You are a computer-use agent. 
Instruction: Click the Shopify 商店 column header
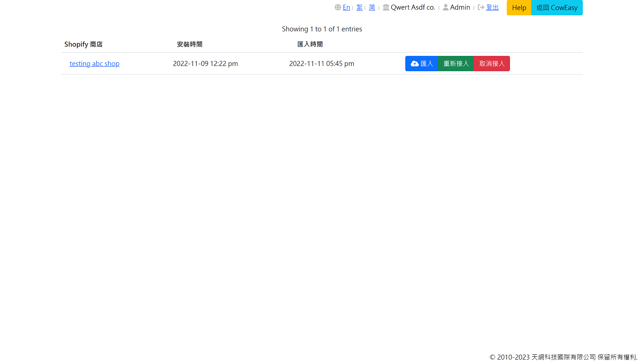[83, 44]
